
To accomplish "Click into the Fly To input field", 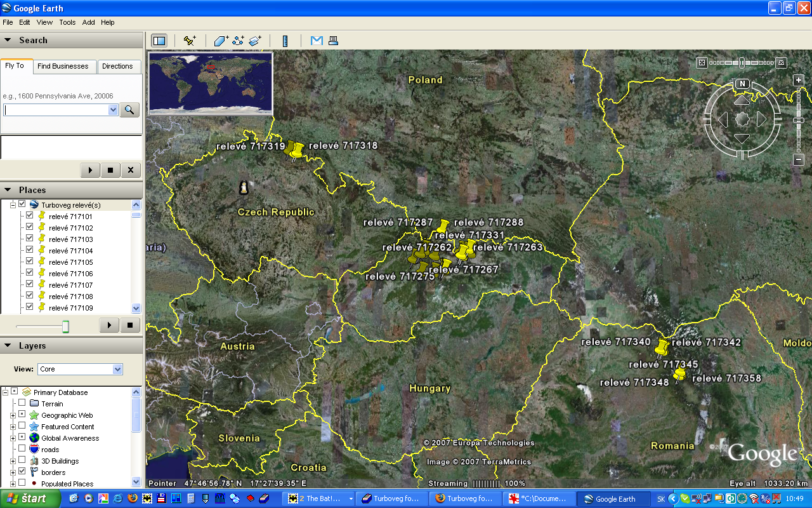I will (56, 110).
